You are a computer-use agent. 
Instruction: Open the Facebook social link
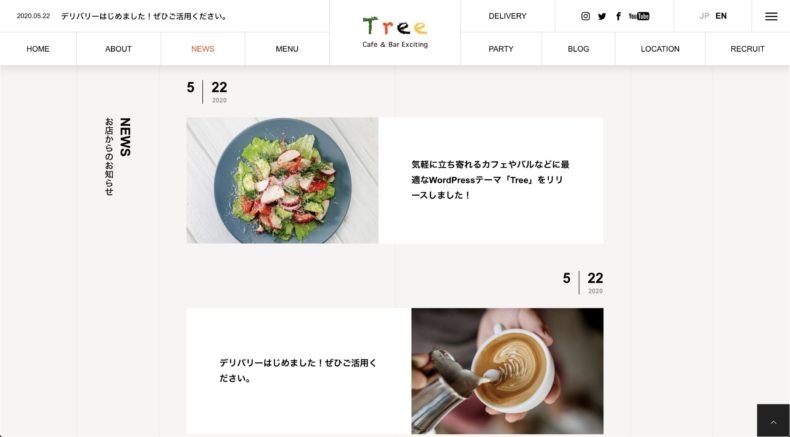click(x=618, y=16)
